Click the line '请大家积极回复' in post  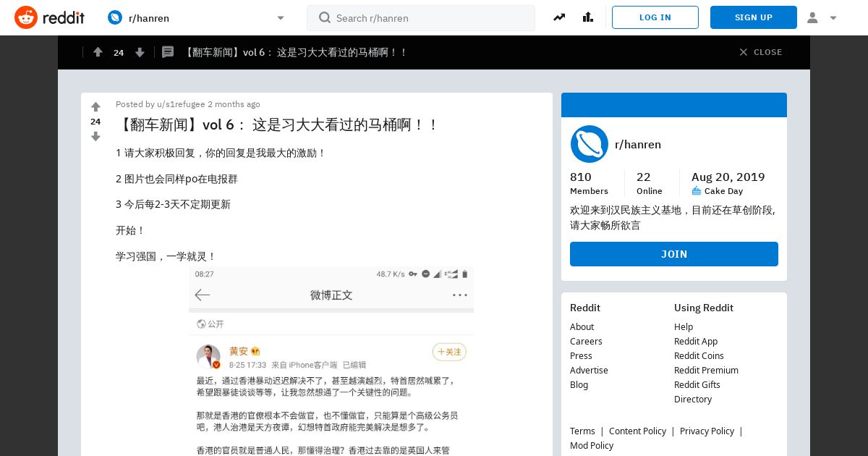pyautogui.click(x=221, y=153)
